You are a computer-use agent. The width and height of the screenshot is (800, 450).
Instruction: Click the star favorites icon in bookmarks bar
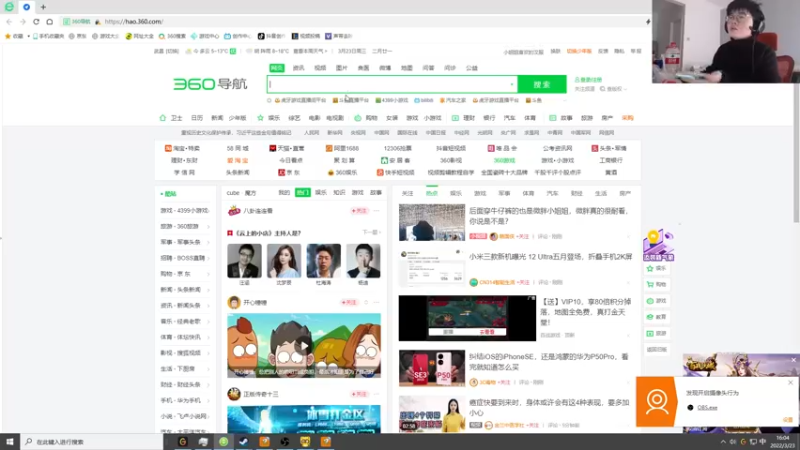[8, 36]
